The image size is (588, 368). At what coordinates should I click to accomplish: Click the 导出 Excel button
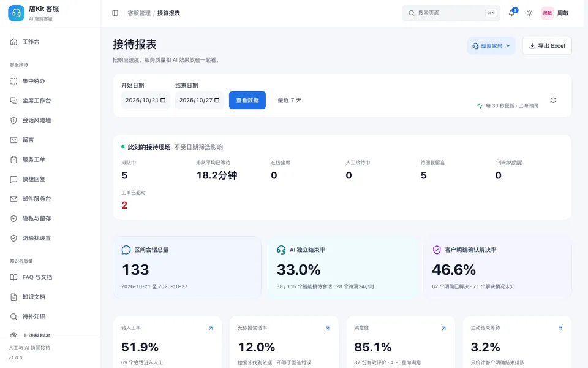(x=547, y=46)
